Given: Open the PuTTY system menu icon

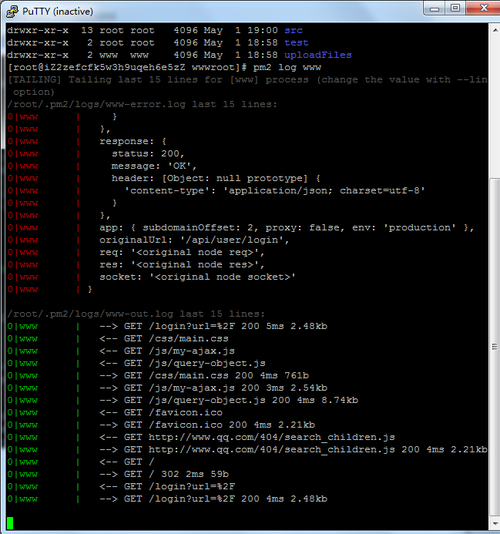Looking at the screenshot, I should click(x=12, y=11).
